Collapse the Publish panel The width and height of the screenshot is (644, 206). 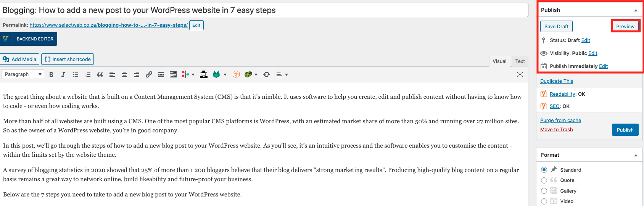click(x=636, y=10)
